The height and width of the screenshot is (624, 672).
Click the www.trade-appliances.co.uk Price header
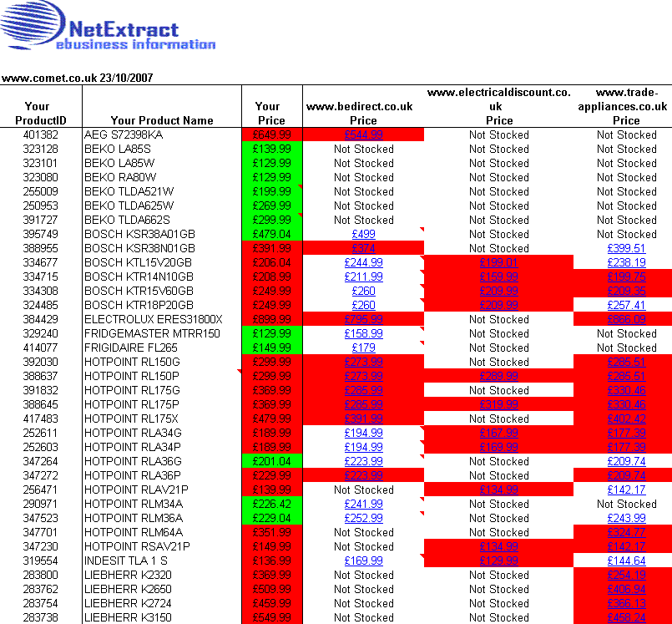623,106
